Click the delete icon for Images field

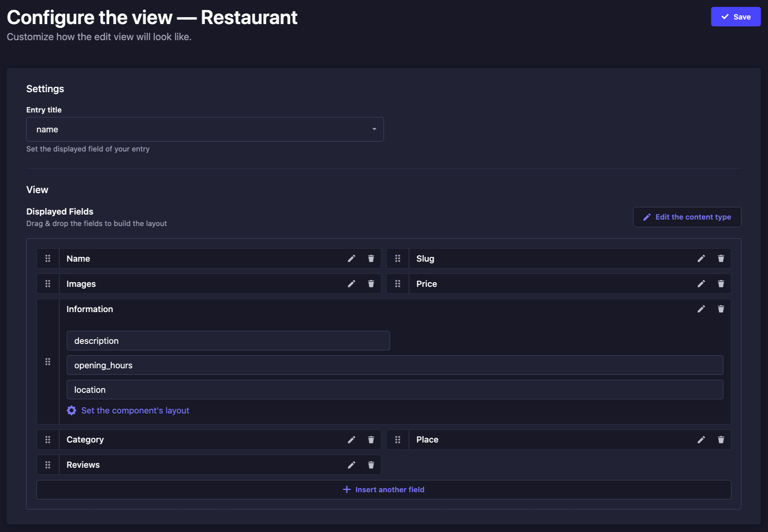tap(371, 284)
